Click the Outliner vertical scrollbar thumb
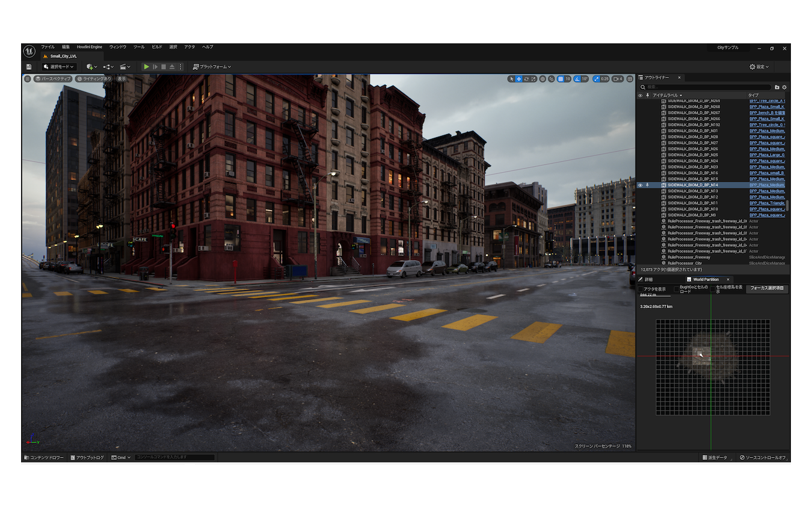This screenshot has width=812, height=508. coord(787,205)
